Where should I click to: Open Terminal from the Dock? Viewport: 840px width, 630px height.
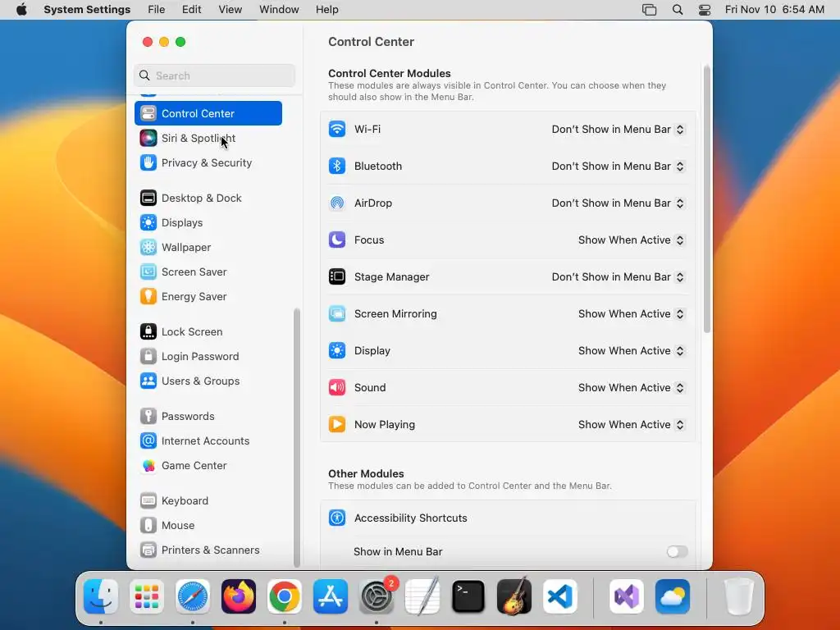tap(468, 596)
